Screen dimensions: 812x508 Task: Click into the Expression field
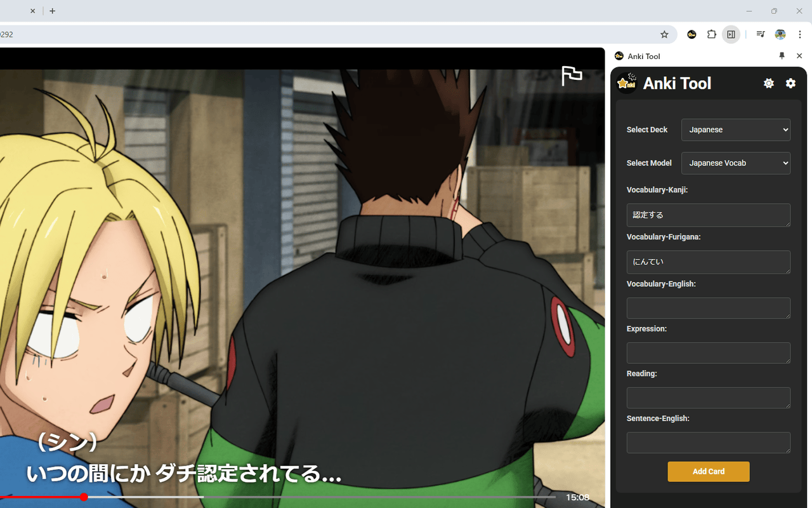point(709,353)
